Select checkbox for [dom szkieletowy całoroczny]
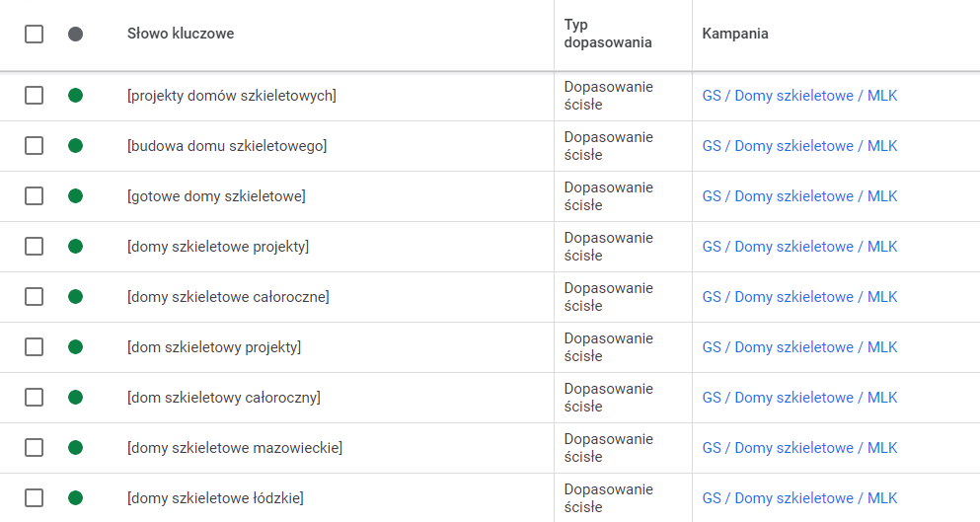Viewport: 980px width, 522px height. (x=35, y=398)
